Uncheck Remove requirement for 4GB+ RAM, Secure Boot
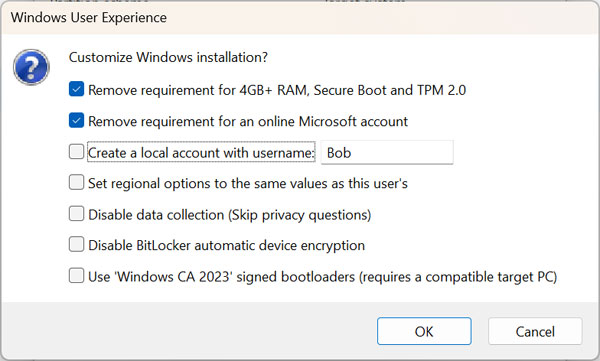The image size is (600, 361). click(77, 90)
